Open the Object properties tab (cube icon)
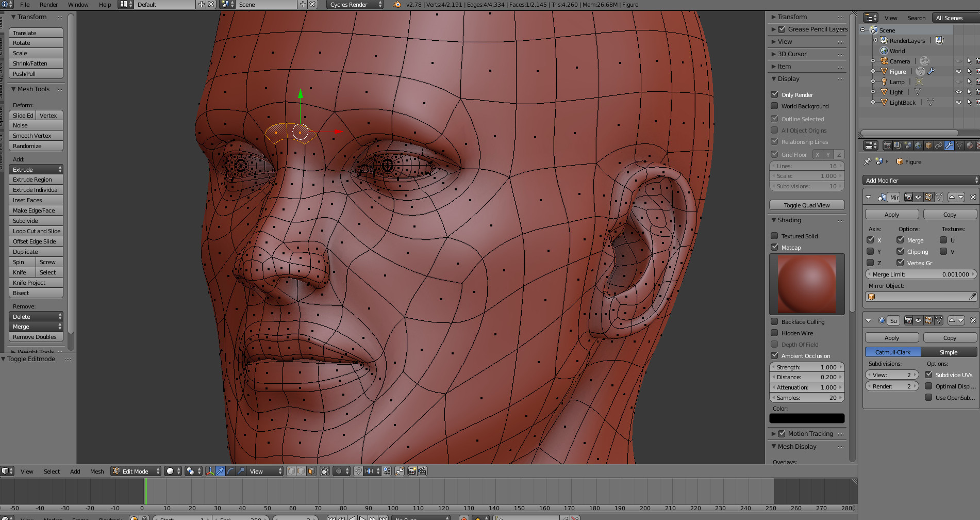The image size is (980, 520). click(x=929, y=146)
